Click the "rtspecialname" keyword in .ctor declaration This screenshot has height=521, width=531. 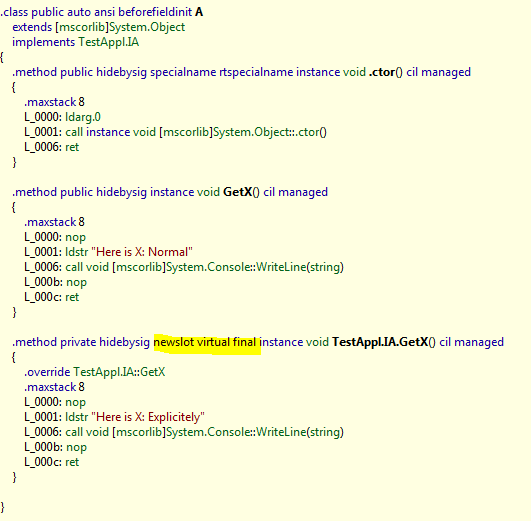[x=256, y=72]
